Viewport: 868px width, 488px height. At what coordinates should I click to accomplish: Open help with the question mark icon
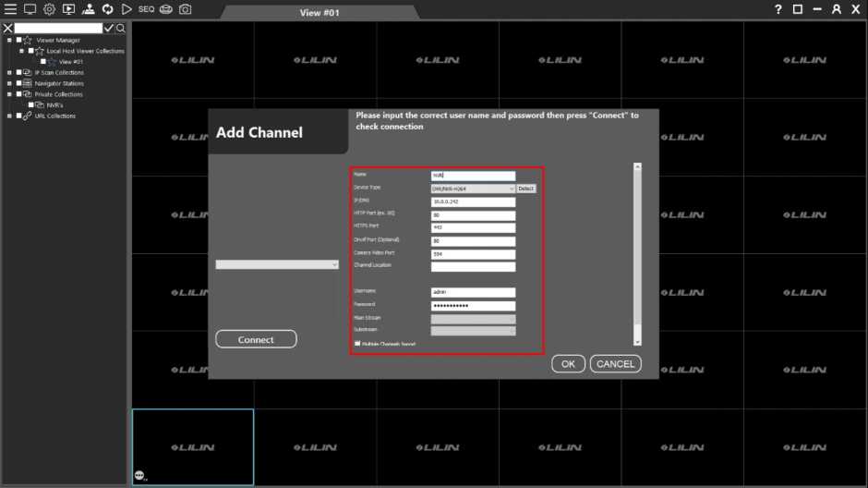[x=778, y=9]
